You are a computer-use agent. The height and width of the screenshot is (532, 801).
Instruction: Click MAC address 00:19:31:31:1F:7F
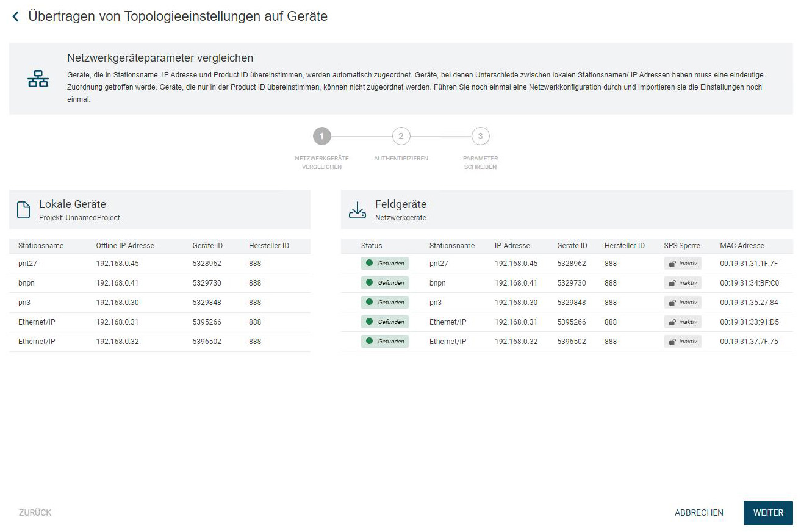click(x=749, y=264)
